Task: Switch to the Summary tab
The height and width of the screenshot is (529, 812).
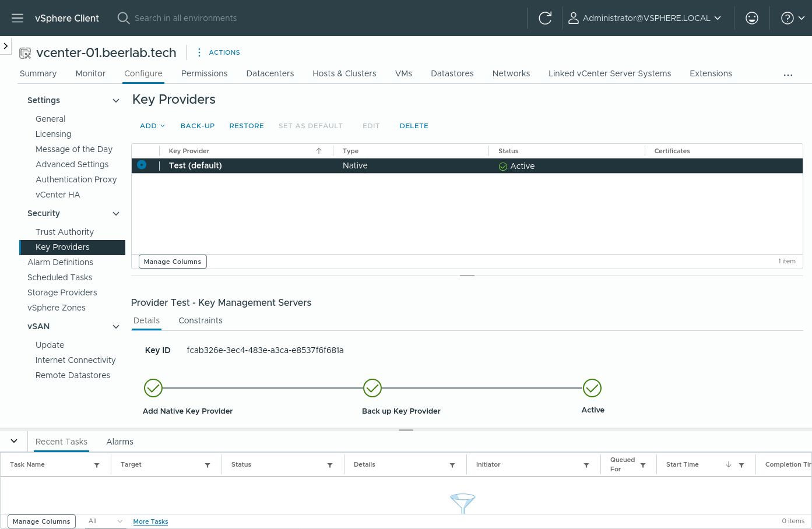Action: [x=38, y=73]
